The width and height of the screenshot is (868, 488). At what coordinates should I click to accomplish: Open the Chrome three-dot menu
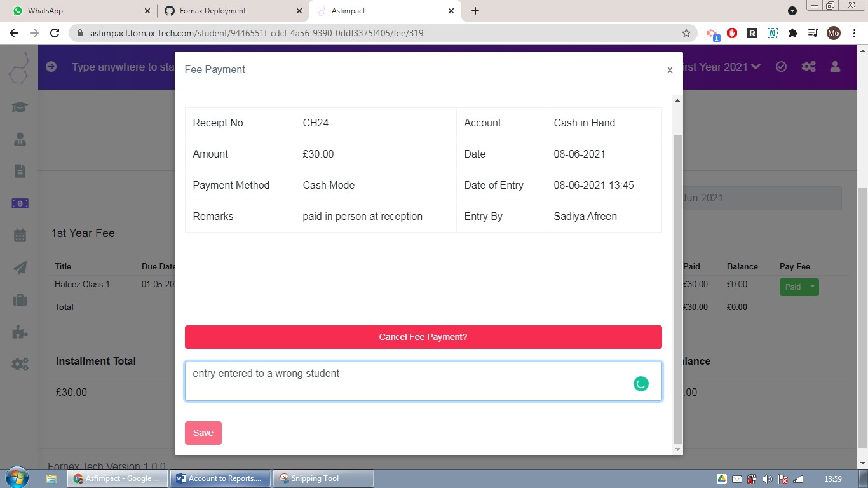854,33
